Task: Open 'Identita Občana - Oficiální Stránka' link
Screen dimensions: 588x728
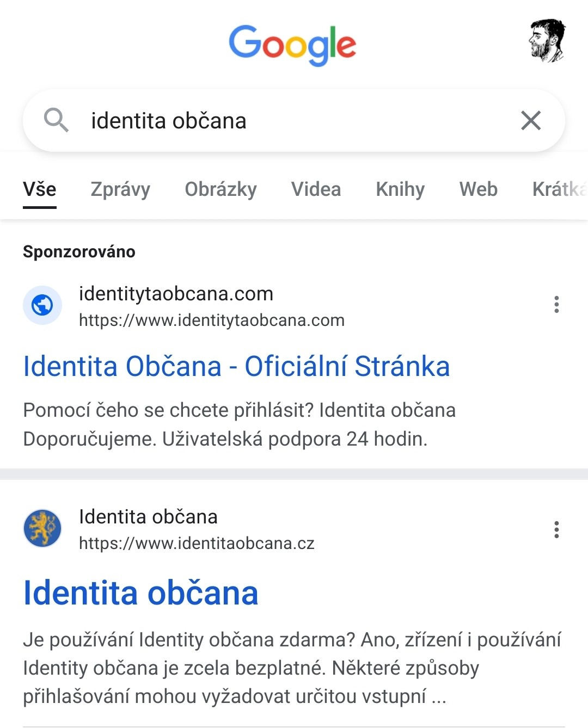Action: pos(236,366)
